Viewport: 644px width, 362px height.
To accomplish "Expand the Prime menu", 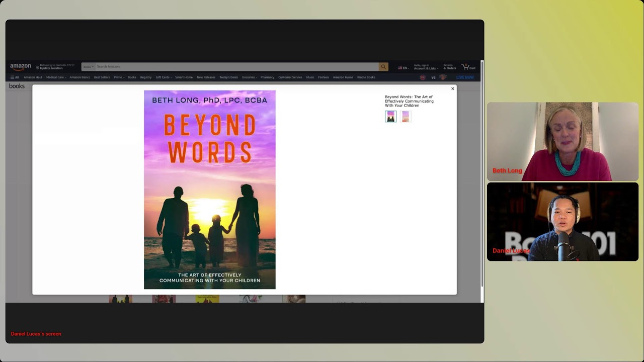I will pyautogui.click(x=119, y=77).
